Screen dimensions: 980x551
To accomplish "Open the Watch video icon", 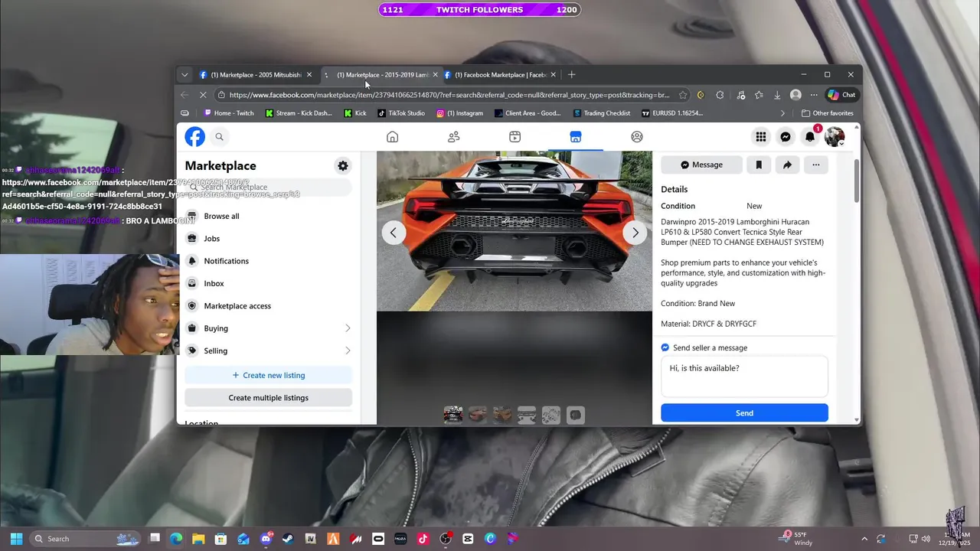I will pos(514,137).
